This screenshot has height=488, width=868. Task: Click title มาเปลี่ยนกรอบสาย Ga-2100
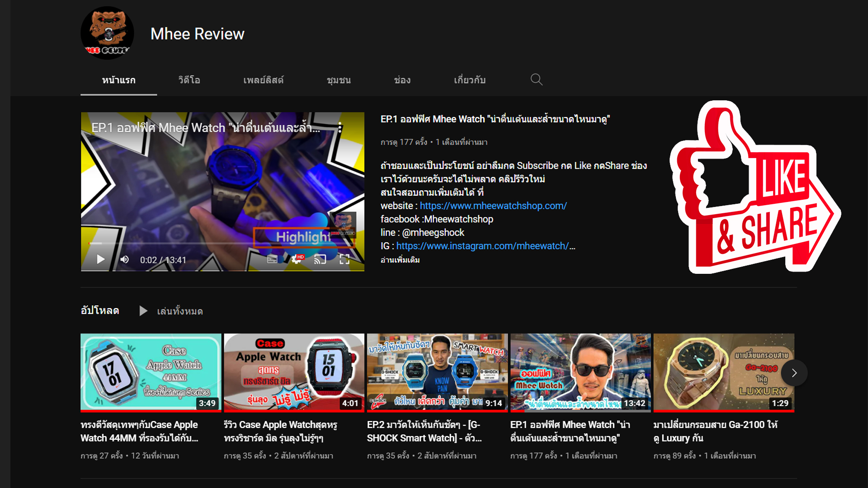[x=715, y=431]
